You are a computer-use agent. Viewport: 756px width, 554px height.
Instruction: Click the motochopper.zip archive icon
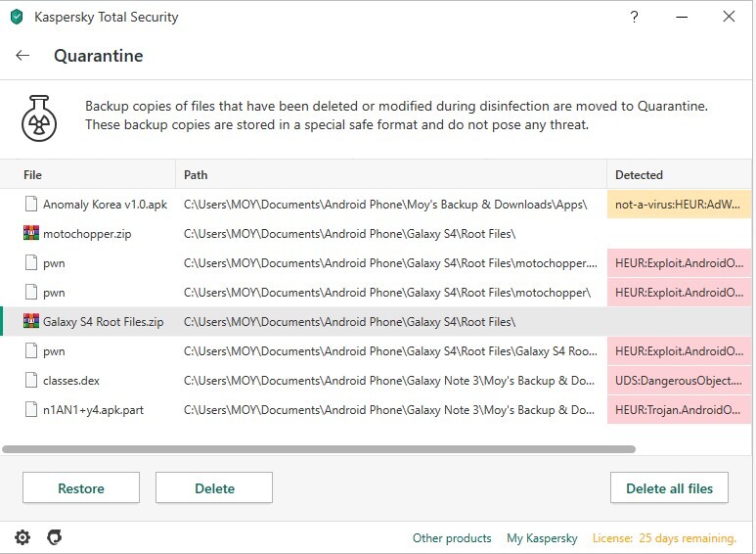click(30, 234)
